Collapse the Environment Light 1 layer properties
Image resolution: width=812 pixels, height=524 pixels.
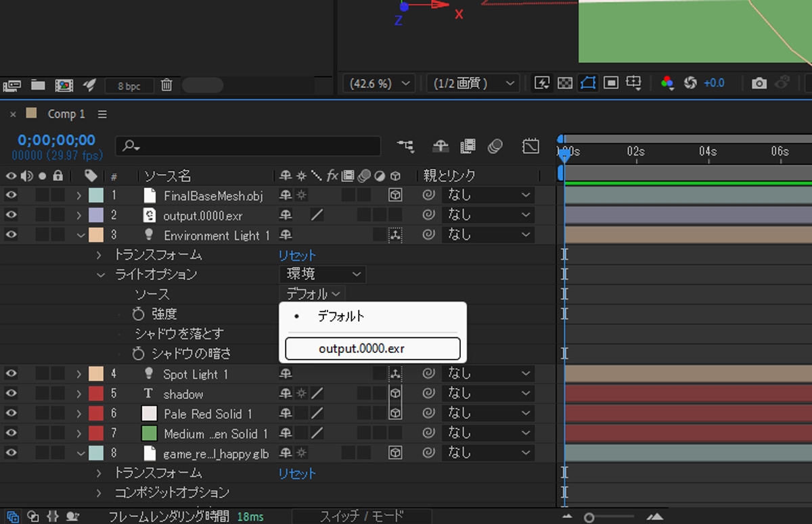click(81, 235)
